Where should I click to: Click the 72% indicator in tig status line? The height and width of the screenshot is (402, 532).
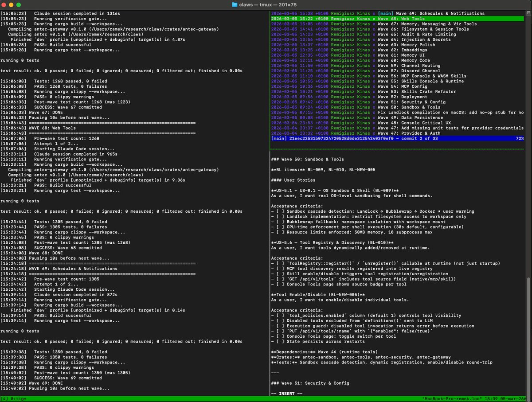coord(520,138)
